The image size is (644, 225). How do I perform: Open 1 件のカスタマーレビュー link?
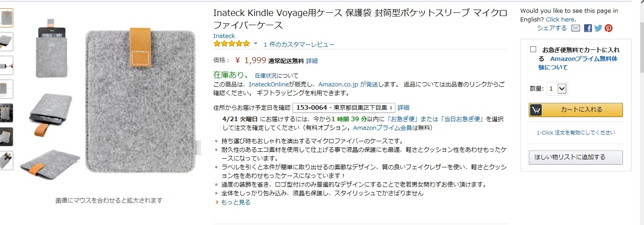pyautogui.click(x=299, y=44)
